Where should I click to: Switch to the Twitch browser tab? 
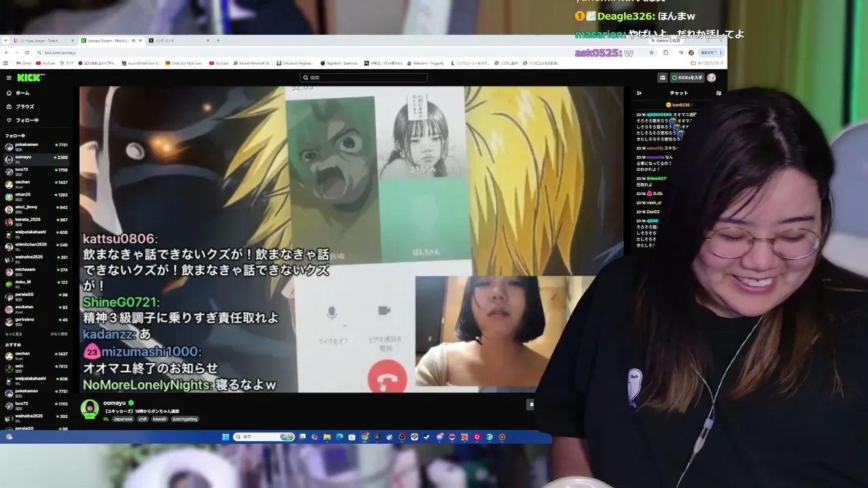pyautogui.click(x=41, y=41)
